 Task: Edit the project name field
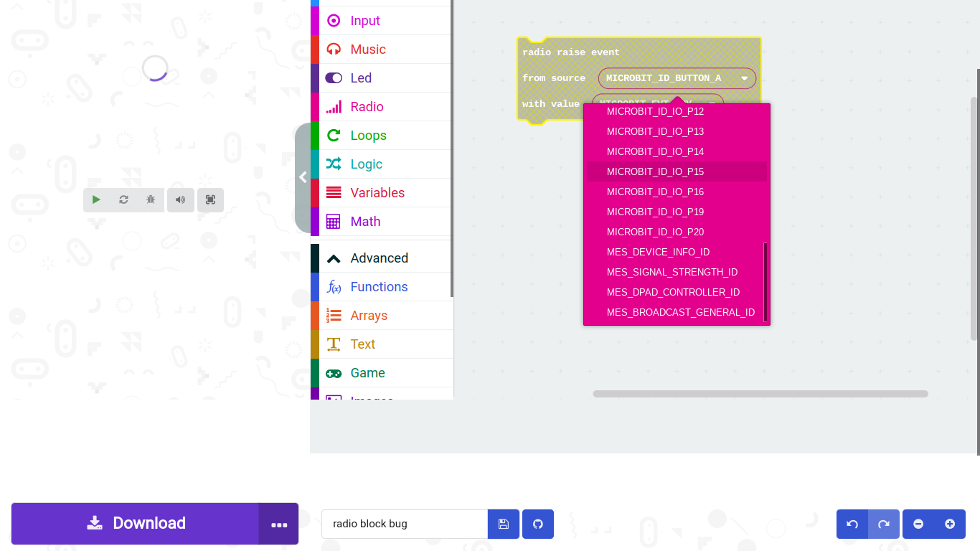pyautogui.click(x=405, y=524)
